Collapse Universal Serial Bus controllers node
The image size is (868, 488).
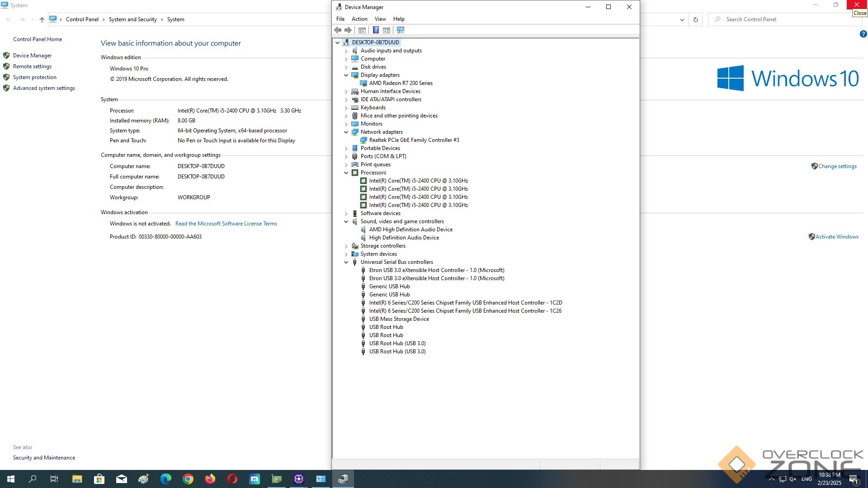coord(346,262)
